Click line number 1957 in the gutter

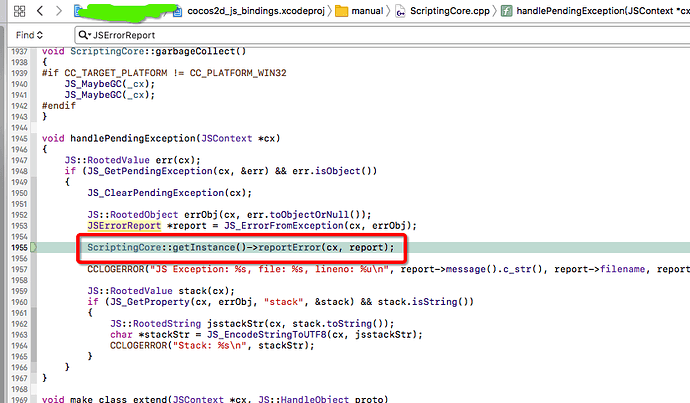point(19,269)
